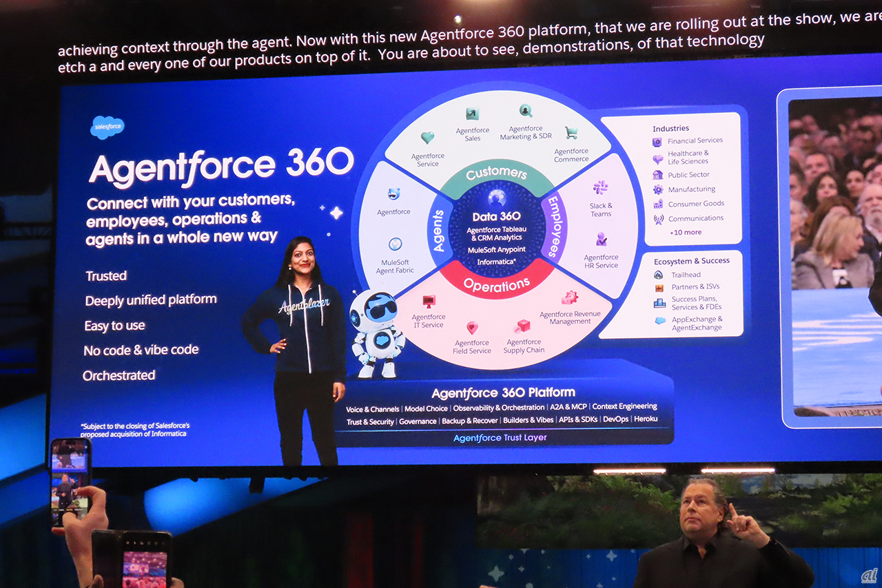Click "DevOps" in the platform bar
Viewport: 882px width, 588px height.
[x=615, y=419]
